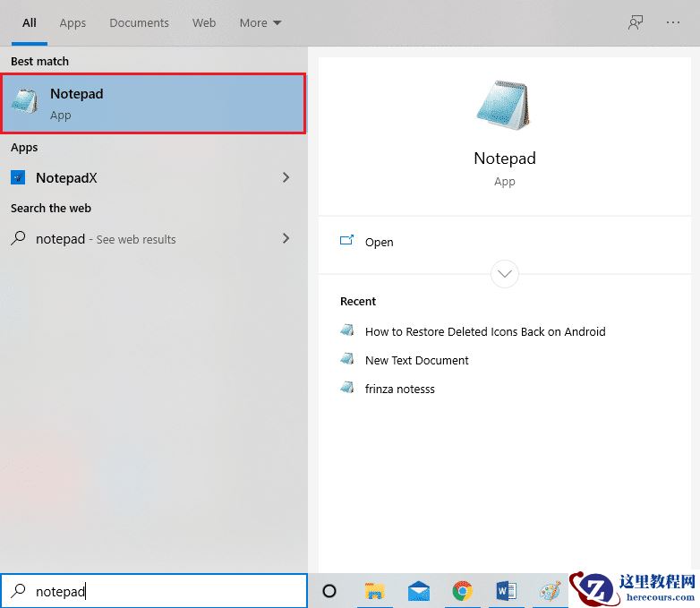Click file icon beside 'frinza notesss'
Image resolution: width=700 pixels, height=608 pixels.
[347, 388]
